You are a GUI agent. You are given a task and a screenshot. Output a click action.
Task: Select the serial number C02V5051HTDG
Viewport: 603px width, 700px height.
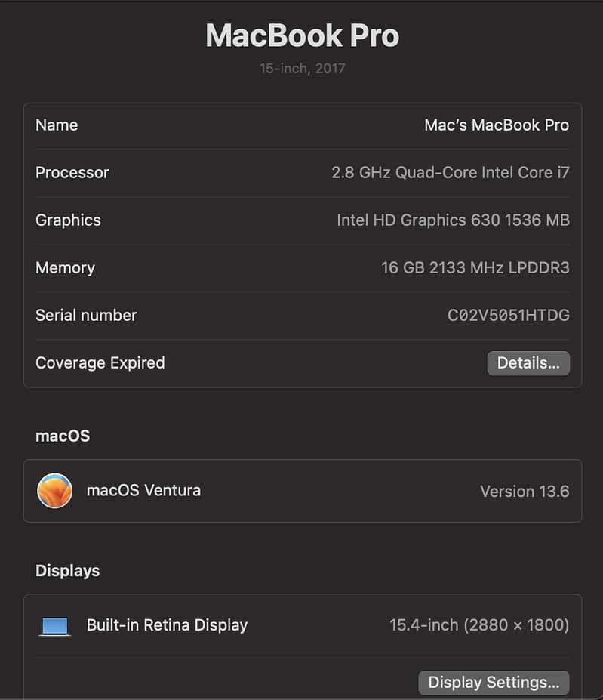[508, 316]
